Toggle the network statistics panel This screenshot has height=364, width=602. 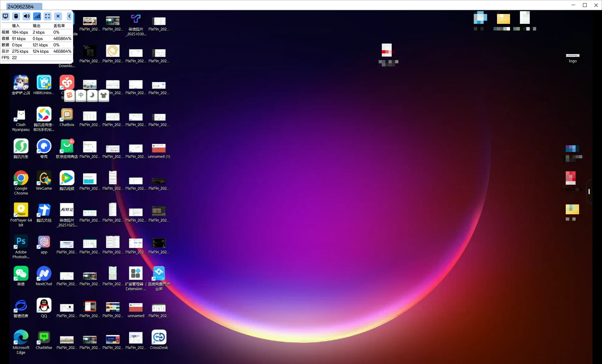(x=37, y=16)
